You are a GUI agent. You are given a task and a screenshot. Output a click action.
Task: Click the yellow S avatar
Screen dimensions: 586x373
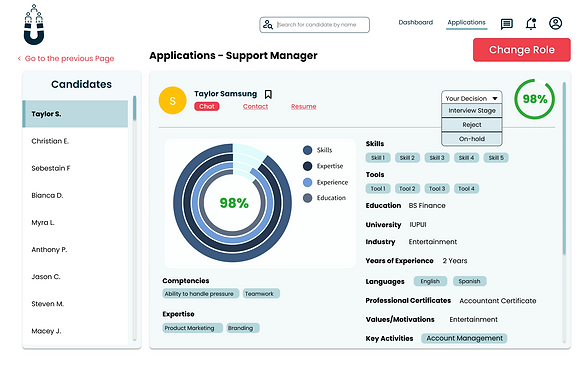(173, 100)
